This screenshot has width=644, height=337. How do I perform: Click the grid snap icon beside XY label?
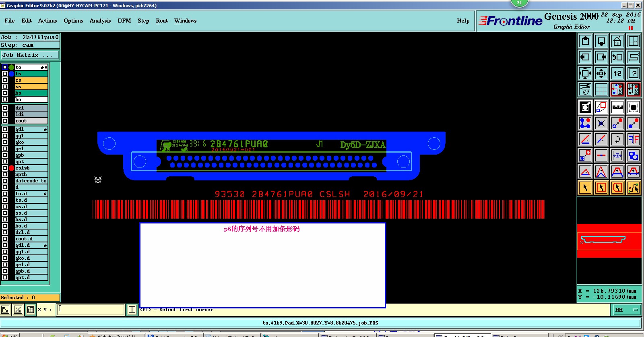click(x=31, y=309)
